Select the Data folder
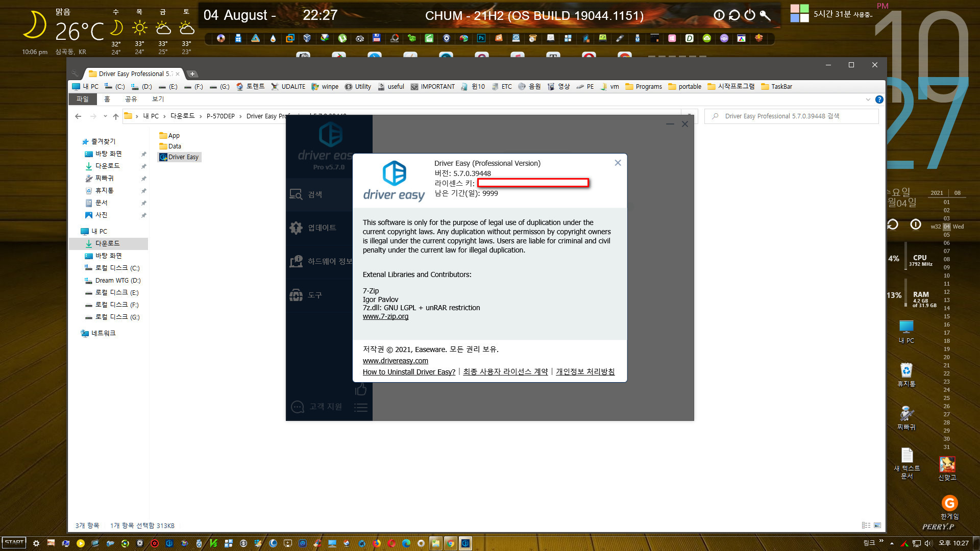The image size is (980, 551). click(x=170, y=146)
